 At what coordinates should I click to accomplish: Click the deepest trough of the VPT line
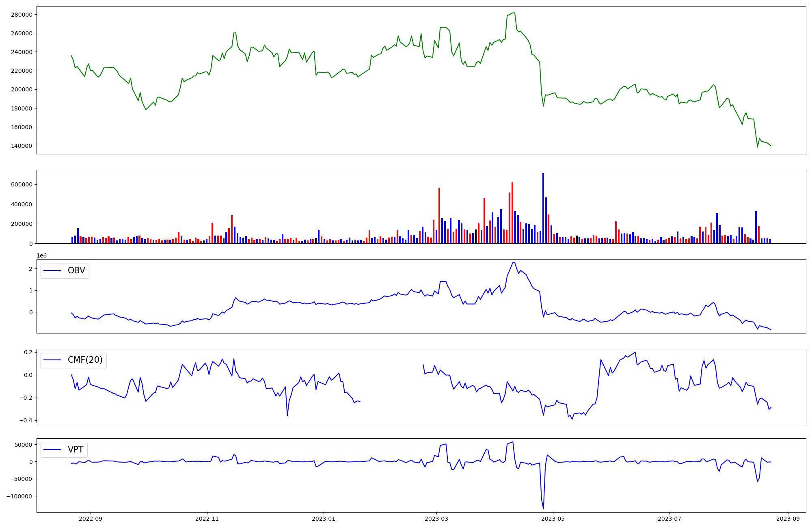(543, 509)
